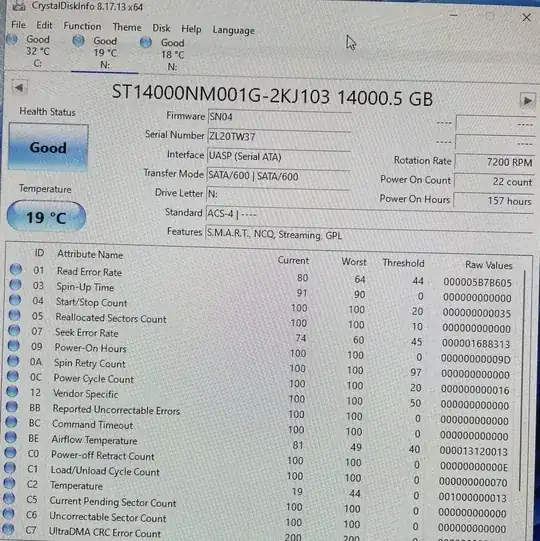Image resolution: width=540 pixels, height=541 pixels.
Task: Open the Function menu
Action: click(x=82, y=26)
